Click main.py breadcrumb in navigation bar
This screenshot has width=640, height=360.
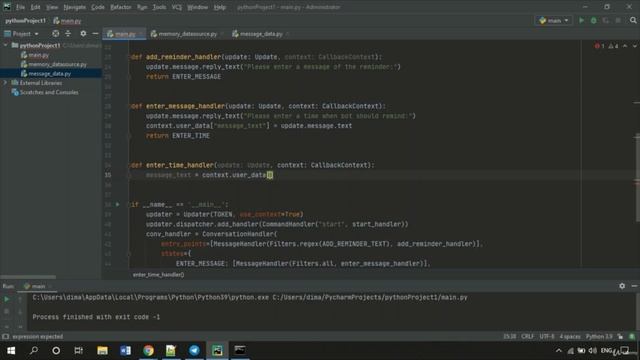click(x=67, y=20)
